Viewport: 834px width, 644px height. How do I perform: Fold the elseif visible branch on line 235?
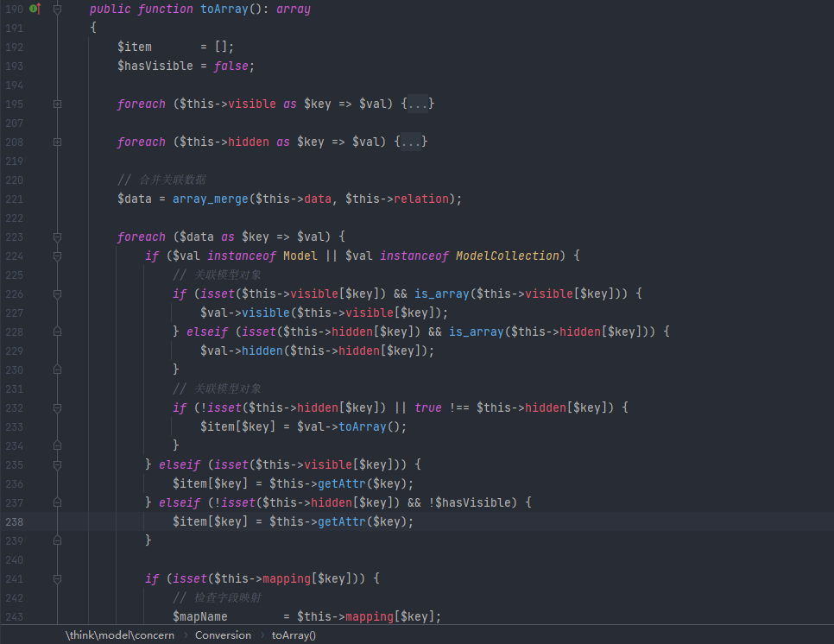tap(57, 464)
